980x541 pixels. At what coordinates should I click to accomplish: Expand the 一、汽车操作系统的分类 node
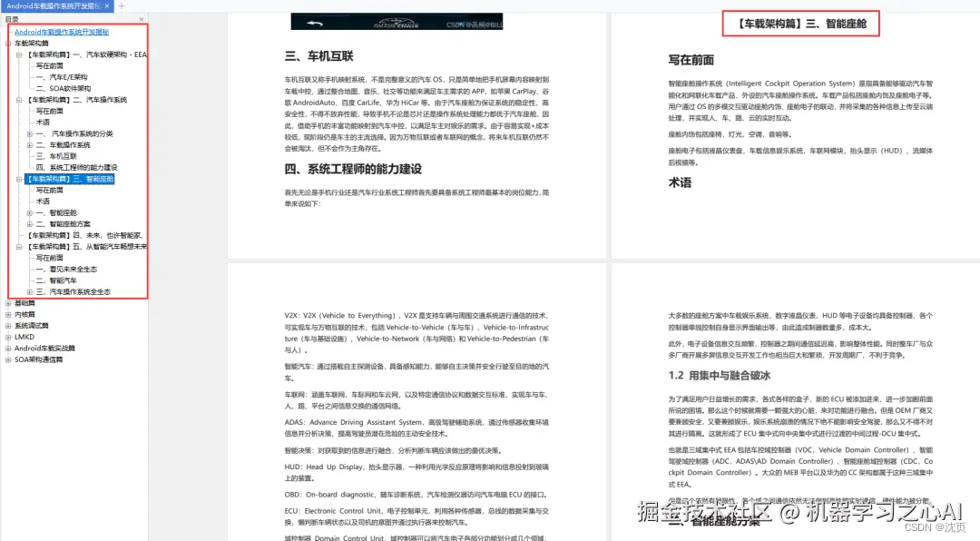click(30, 132)
